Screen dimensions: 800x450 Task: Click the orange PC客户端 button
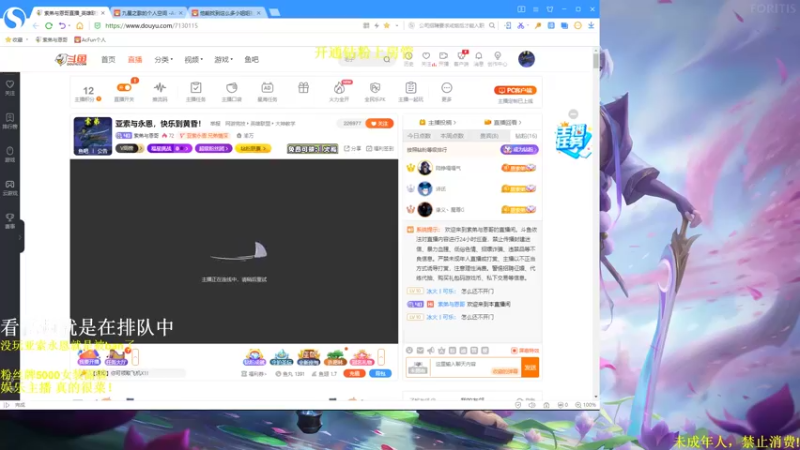coord(515,90)
